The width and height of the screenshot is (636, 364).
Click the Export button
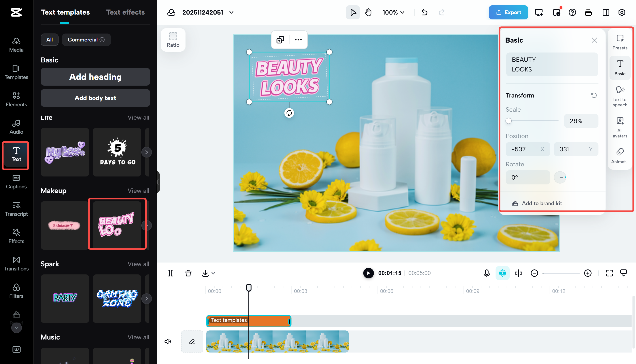(x=508, y=12)
